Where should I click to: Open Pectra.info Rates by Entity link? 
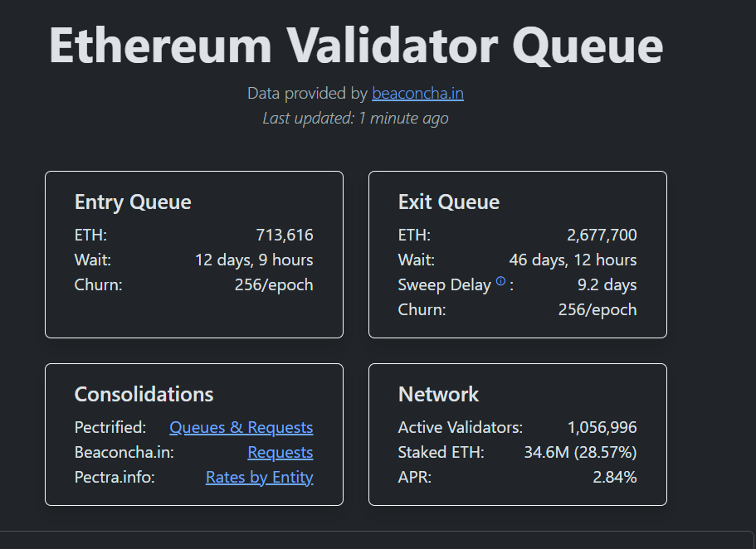point(259,478)
